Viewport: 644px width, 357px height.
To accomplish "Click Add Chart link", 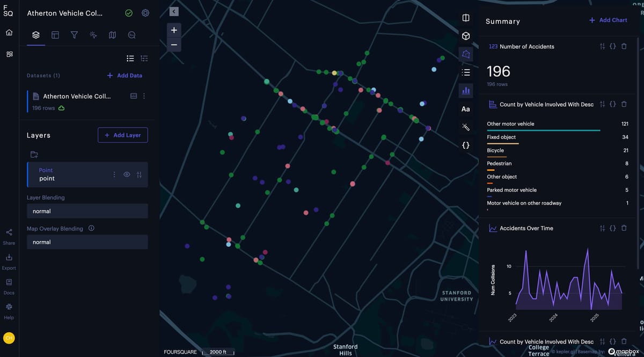I will 608,20.
